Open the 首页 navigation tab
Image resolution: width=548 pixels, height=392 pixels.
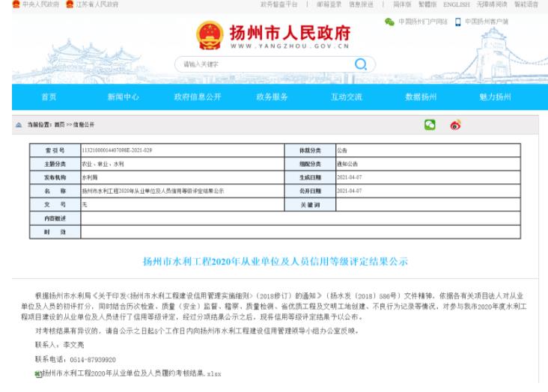tap(47, 97)
